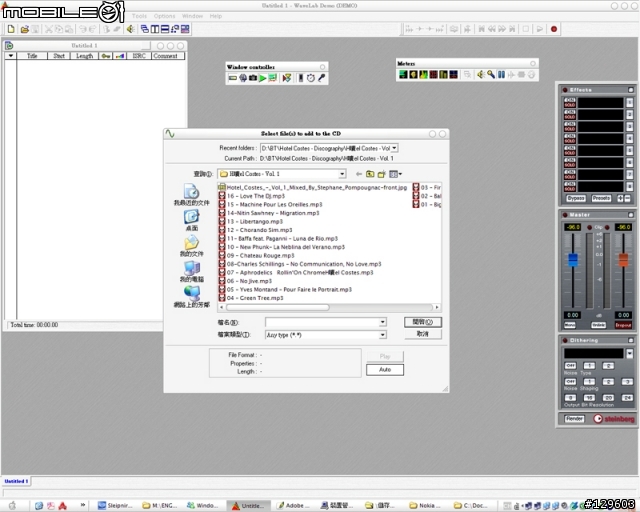
Task: Click the red Record button in transport bar
Action: [x=554, y=29]
